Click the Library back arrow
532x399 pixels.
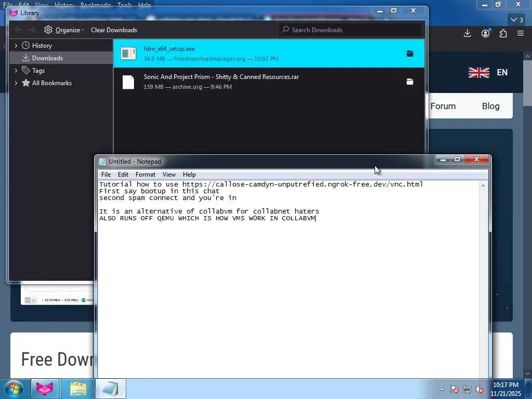[x=18, y=30]
